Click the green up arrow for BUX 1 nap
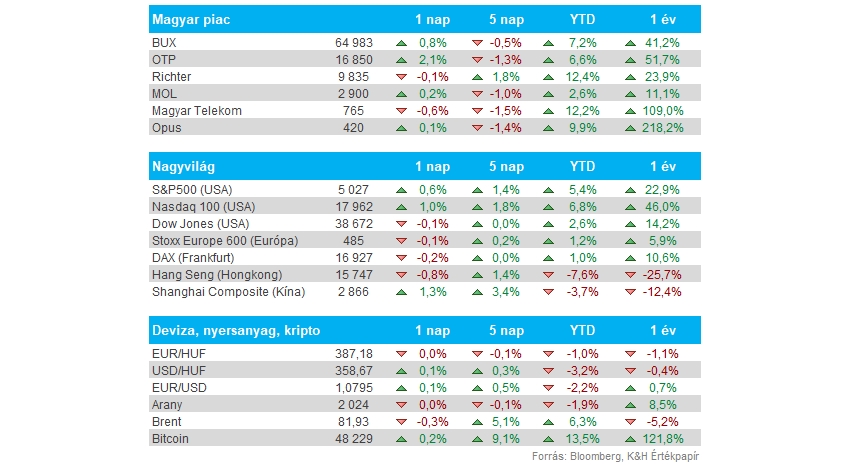The height and width of the screenshot is (465, 850). pos(401,43)
